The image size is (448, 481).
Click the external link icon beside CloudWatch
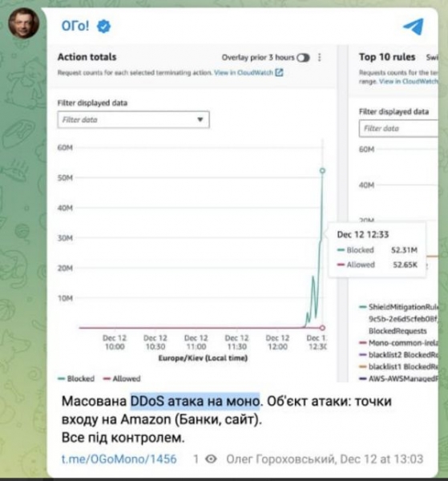pos(279,72)
